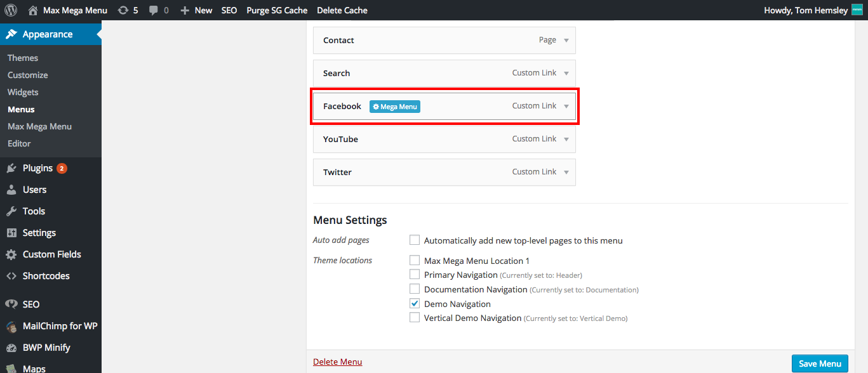Click the Tools wrench icon
The image size is (868, 373).
coord(11,211)
